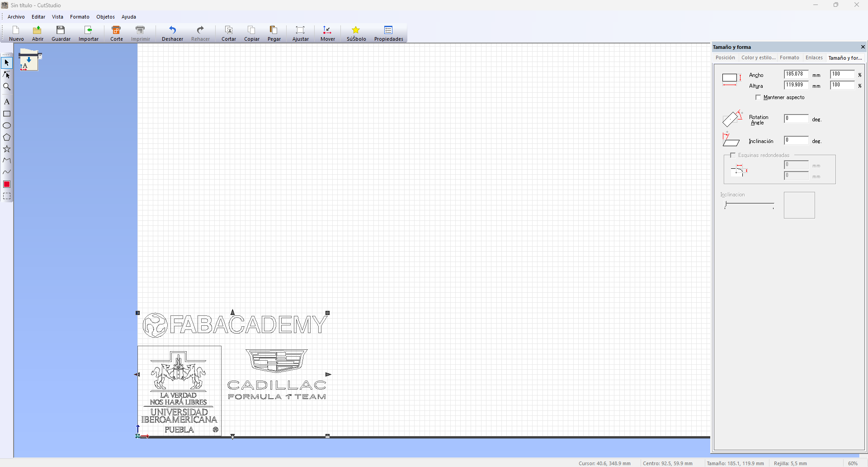This screenshot has width=868, height=467.
Task: Cut the selection with Cortar
Action: (229, 33)
